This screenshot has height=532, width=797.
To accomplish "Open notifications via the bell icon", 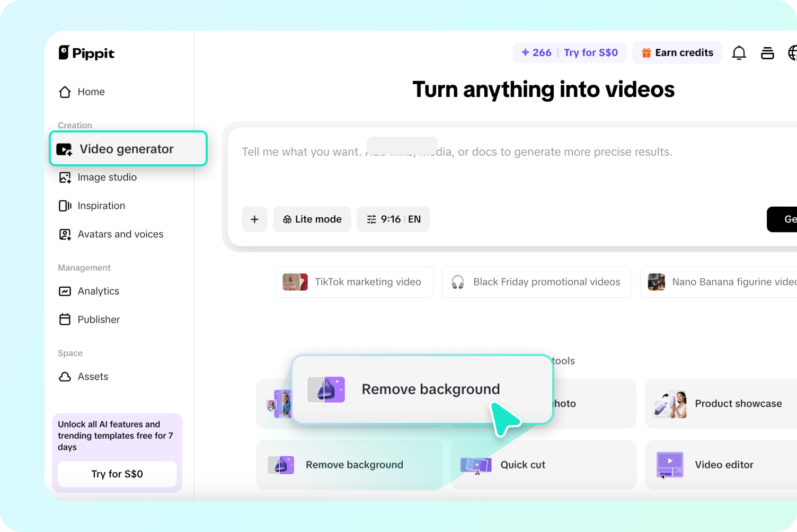I will [739, 52].
